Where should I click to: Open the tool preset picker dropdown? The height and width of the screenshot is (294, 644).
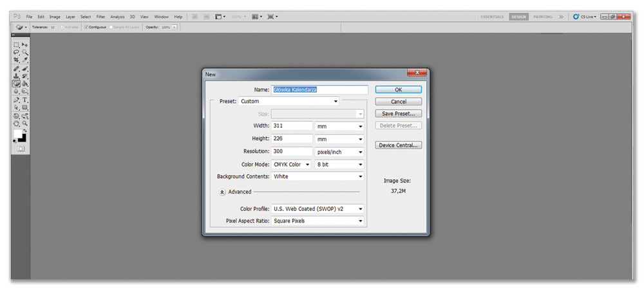click(26, 28)
